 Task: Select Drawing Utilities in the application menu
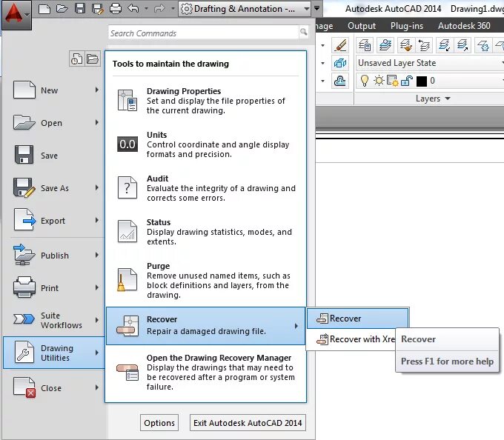tap(54, 353)
